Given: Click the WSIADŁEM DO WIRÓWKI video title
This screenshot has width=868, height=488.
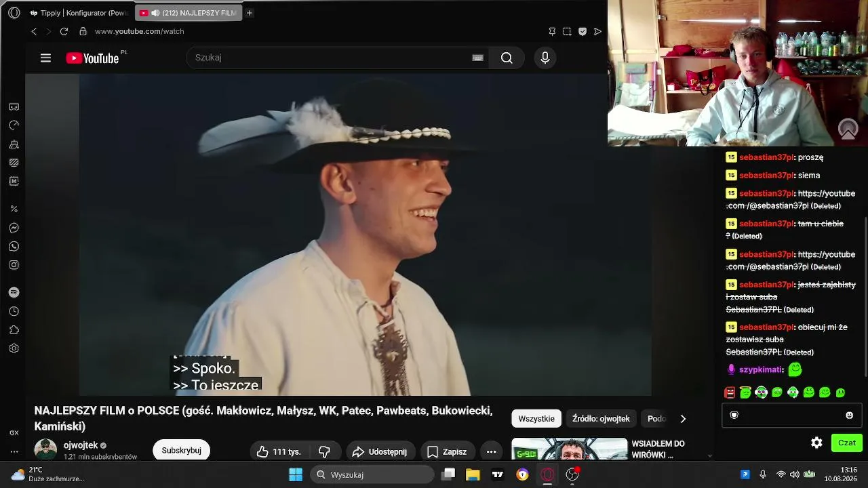Looking at the screenshot, I should coord(658,449).
